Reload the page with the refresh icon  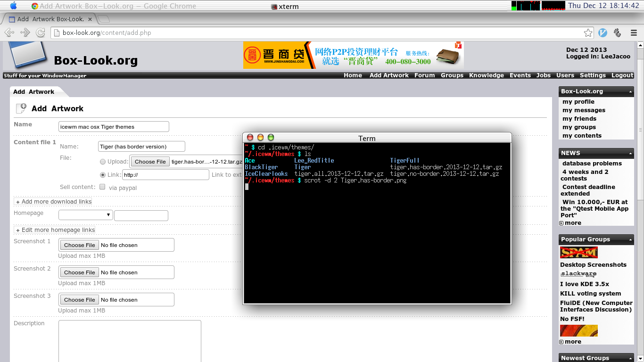click(x=41, y=33)
